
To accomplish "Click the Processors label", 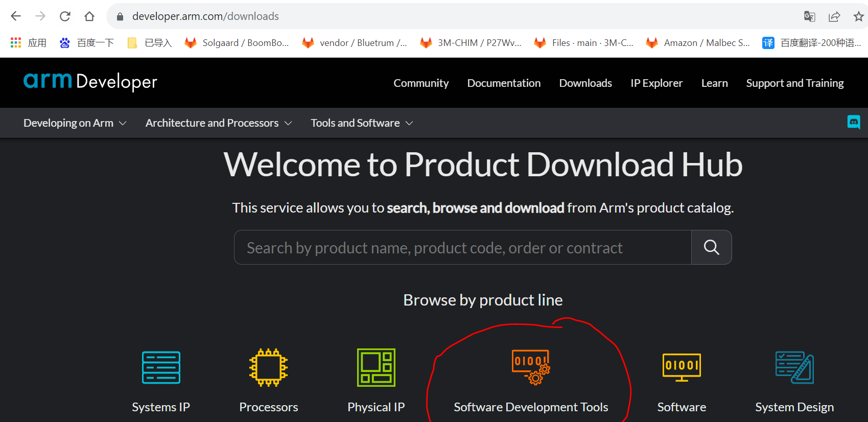I will 269,407.
